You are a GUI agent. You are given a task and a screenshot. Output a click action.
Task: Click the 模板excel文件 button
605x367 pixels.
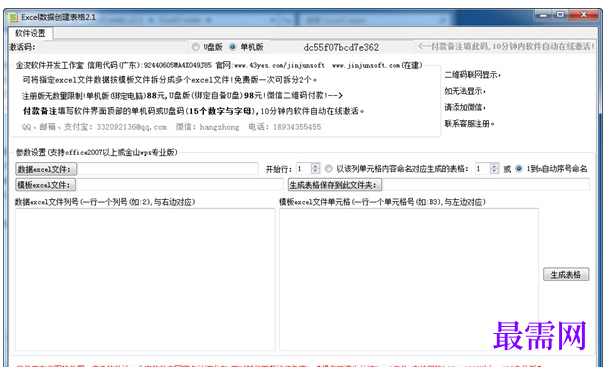pyautogui.click(x=46, y=185)
